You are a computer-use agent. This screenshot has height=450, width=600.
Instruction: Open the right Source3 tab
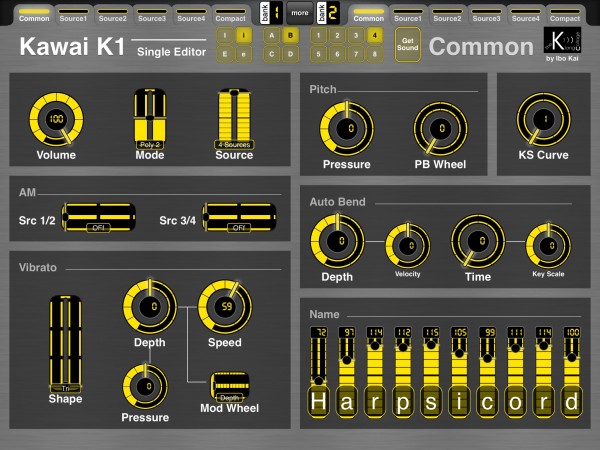[x=486, y=15]
